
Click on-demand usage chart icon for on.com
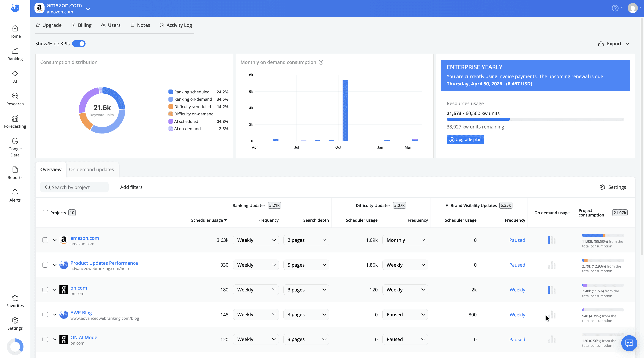(552, 290)
